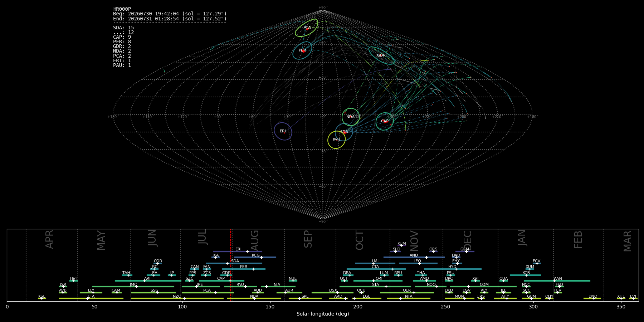Select the SDA radiant circle
Image resolution: width=644 pixels, height=322 pixels.
pos(344,132)
